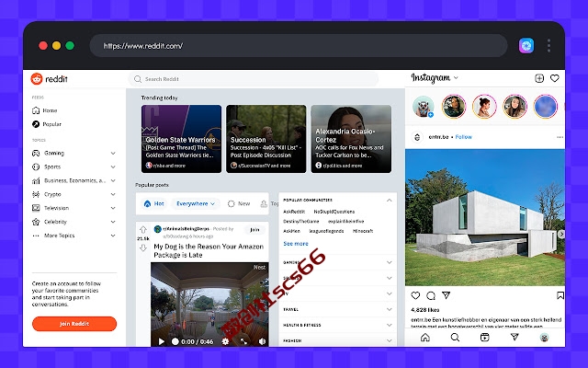Comment on the Instagram post

click(x=431, y=295)
